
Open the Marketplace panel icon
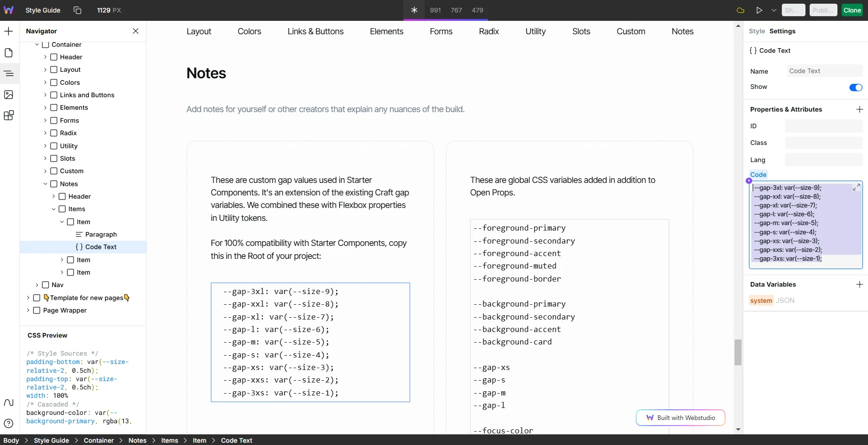[x=9, y=116]
